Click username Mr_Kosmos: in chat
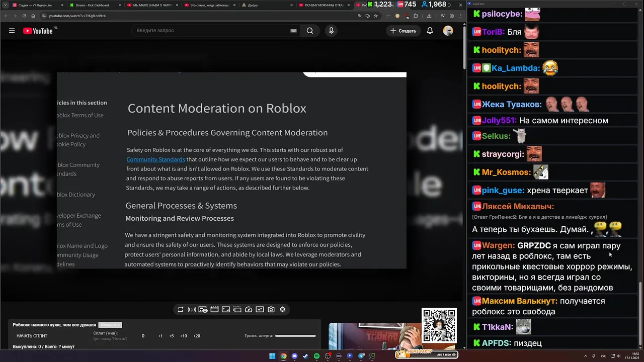 coord(506,172)
